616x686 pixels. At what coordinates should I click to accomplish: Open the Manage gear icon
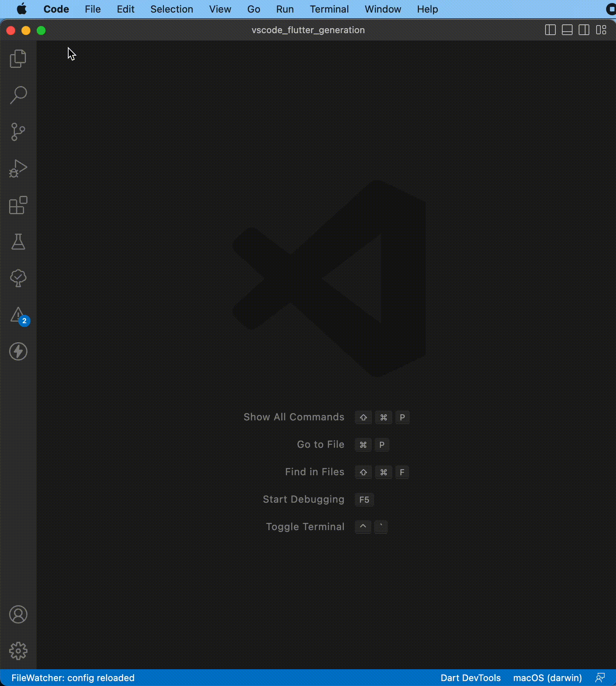[18, 651]
